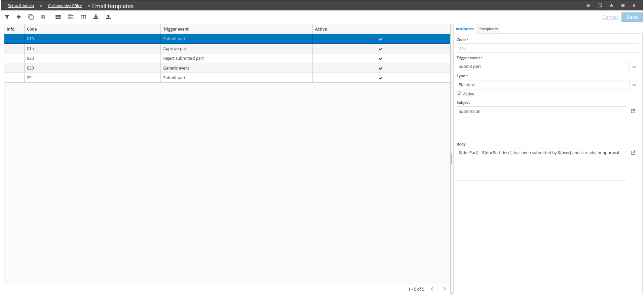Select the row with code 030
Screen dimensions: 644x296
227,68
